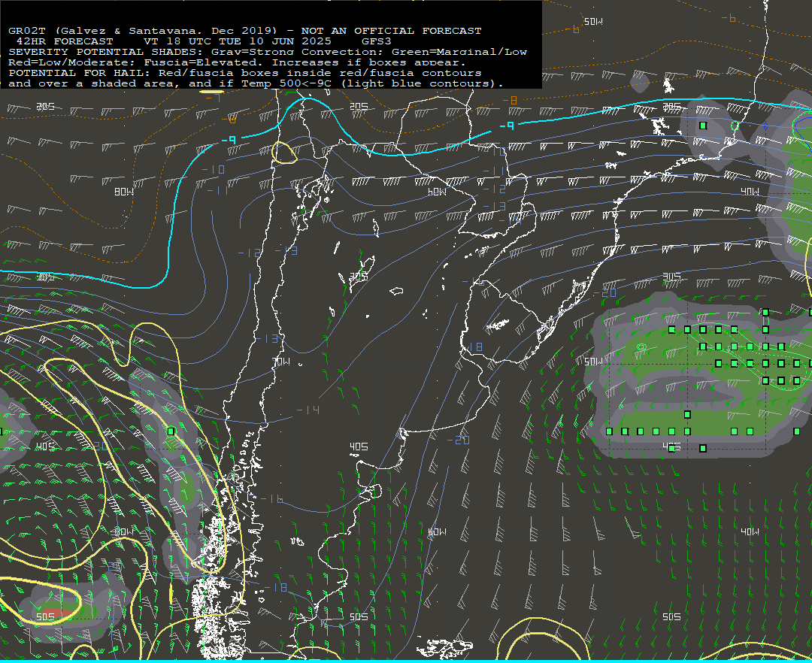Click the single green box beside the Brazil coast
812x663 pixels.
click(703, 126)
